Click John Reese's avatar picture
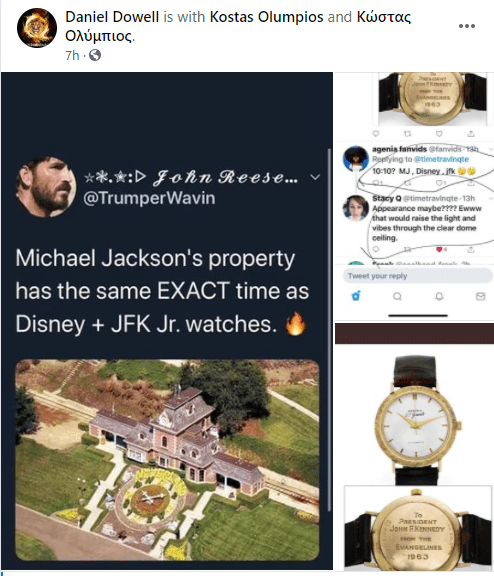The image size is (494, 576). [x=46, y=187]
